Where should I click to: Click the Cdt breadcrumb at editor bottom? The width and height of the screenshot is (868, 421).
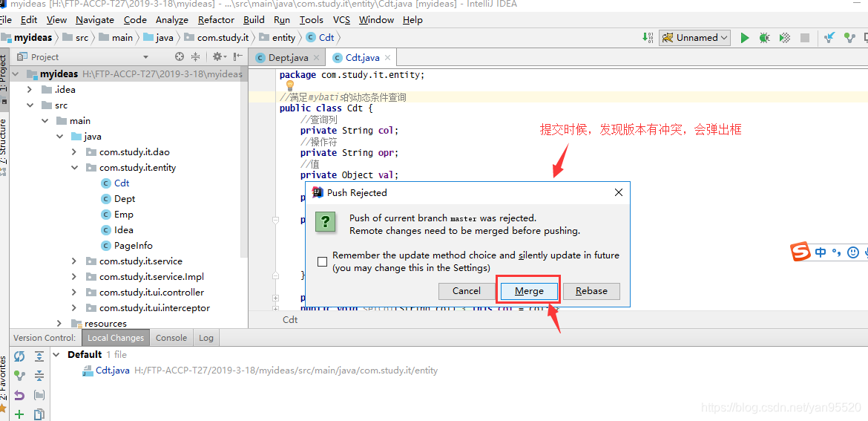(290, 319)
